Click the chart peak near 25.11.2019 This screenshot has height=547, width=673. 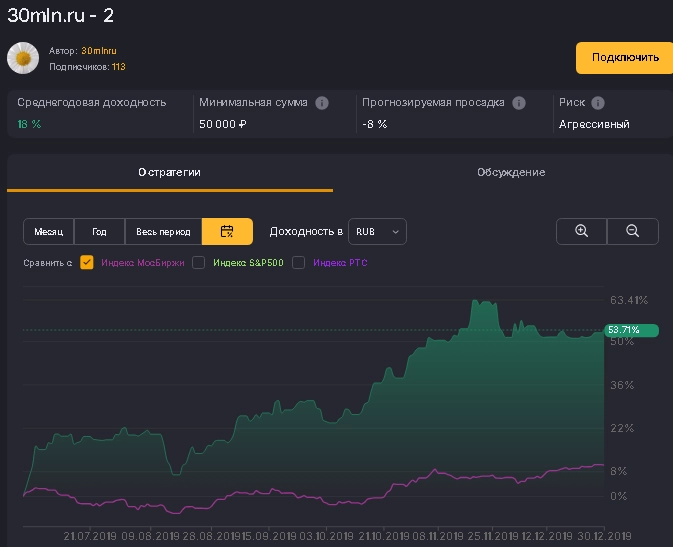click(474, 301)
